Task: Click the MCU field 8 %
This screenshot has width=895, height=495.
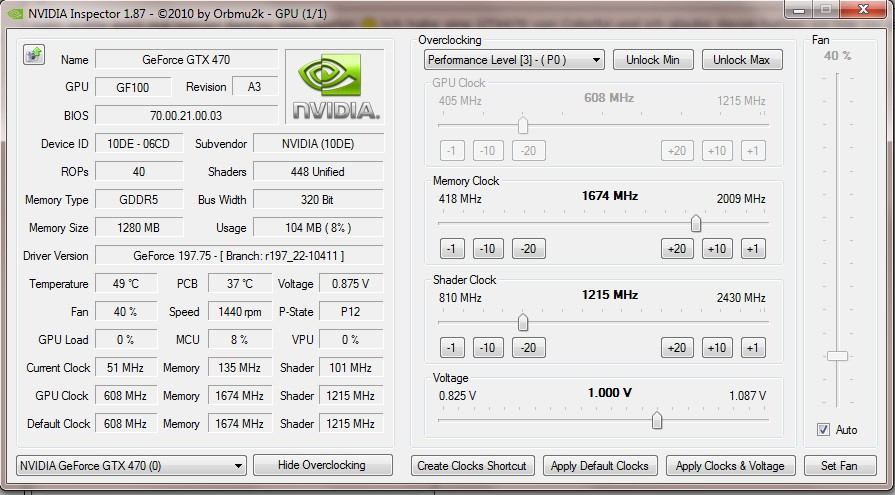Action: (x=240, y=340)
